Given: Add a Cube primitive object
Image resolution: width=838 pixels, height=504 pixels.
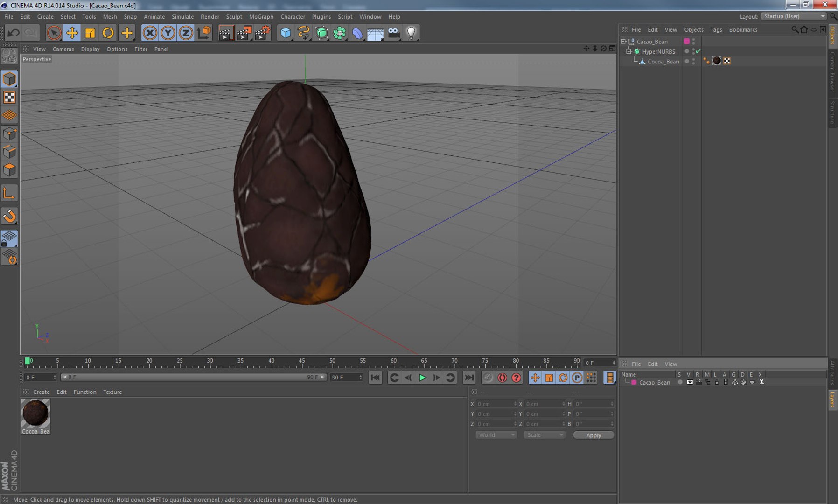Looking at the screenshot, I should pos(286,33).
